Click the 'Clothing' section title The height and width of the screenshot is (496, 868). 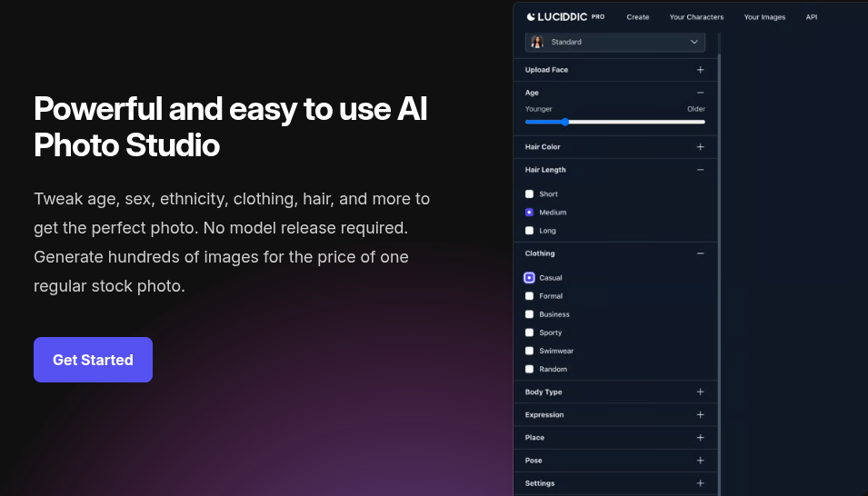click(539, 253)
